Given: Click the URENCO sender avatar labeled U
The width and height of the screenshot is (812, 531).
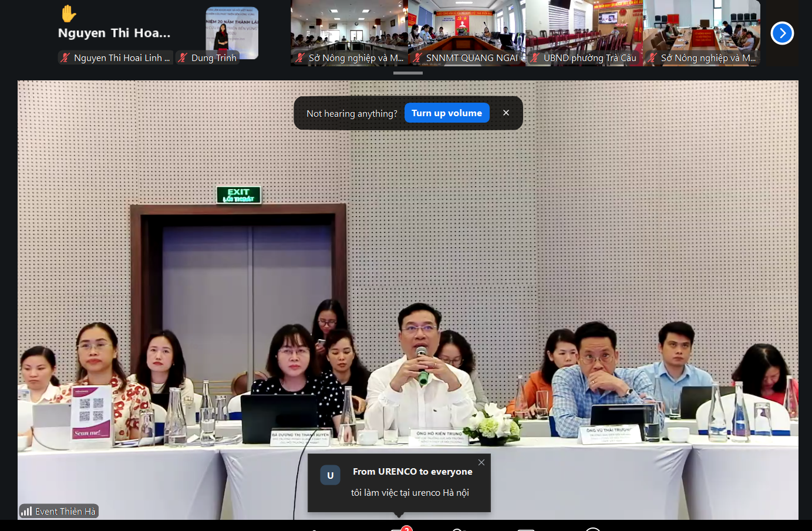Looking at the screenshot, I should point(330,475).
